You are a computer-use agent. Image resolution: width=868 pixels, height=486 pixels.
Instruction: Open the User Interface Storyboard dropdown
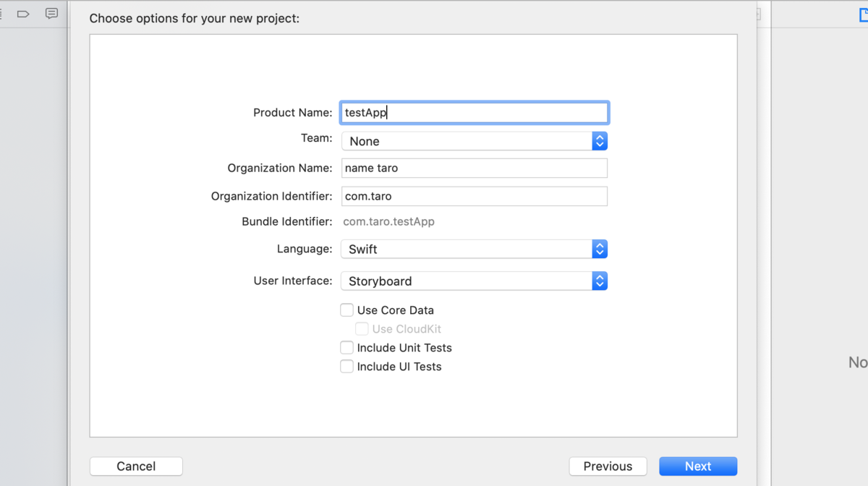click(x=474, y=281)
